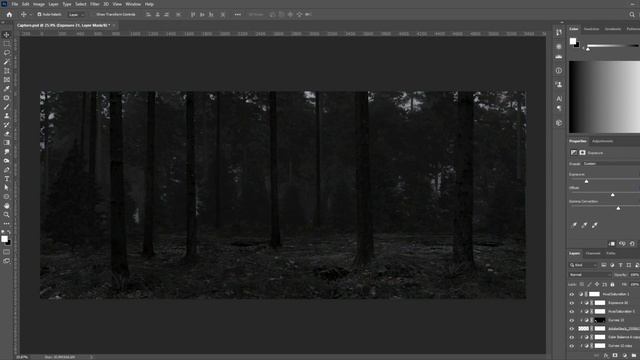Open the layer styles fx button
This screenshot has width=640, height=360.
point(606,356)
